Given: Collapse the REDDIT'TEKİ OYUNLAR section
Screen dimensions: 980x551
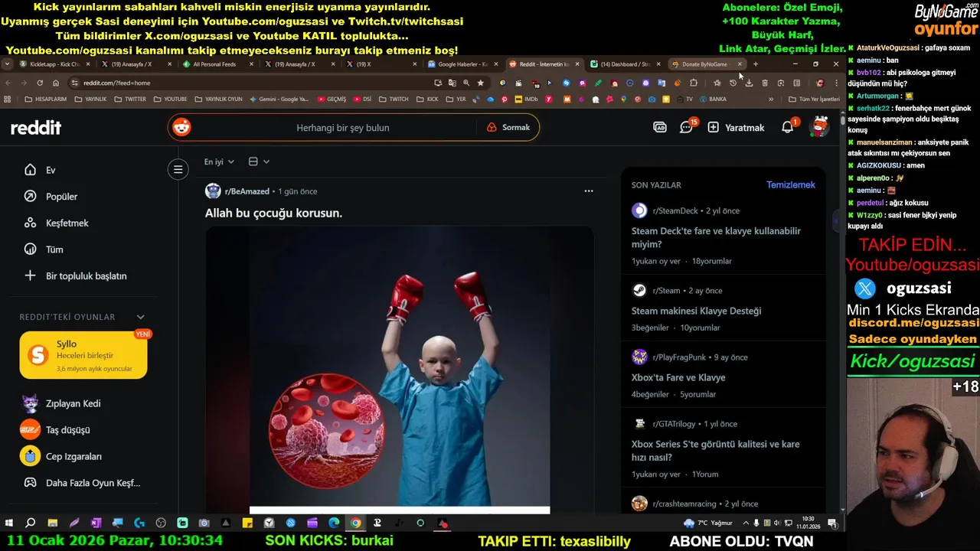Looking at the screenshot, I should click(x=140, y=317).
